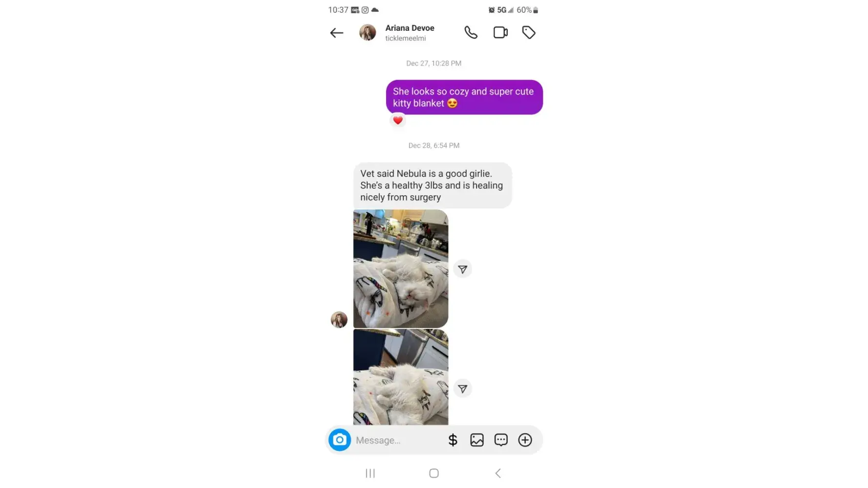
Task: Click the Message text field
Action: pos(398,440)
